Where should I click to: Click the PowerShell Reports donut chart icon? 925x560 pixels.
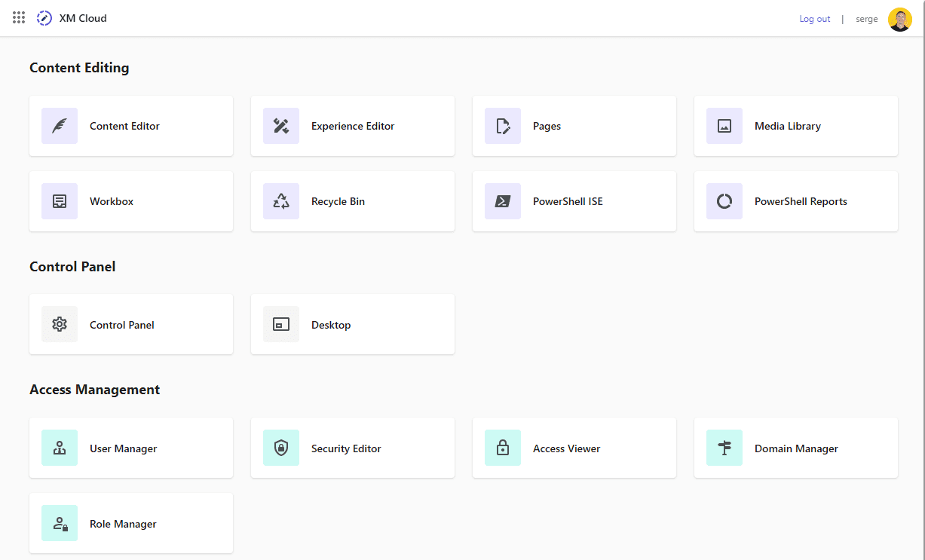pos(724,201)
